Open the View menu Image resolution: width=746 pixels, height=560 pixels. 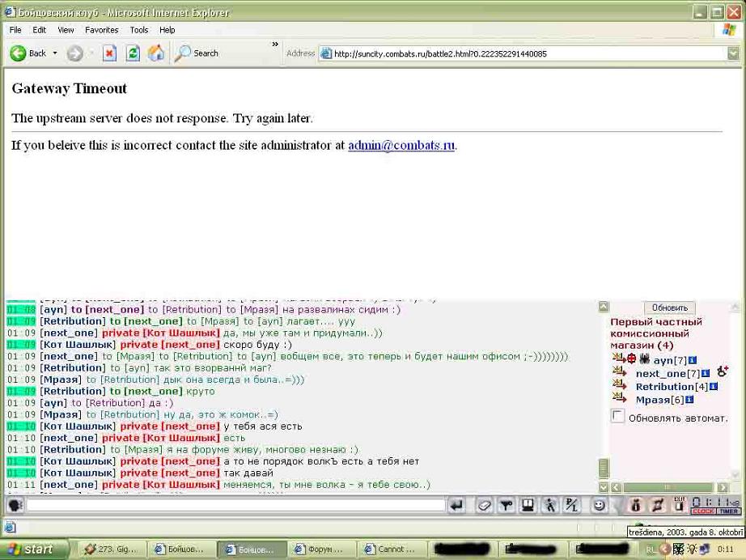tap(66, 30)
